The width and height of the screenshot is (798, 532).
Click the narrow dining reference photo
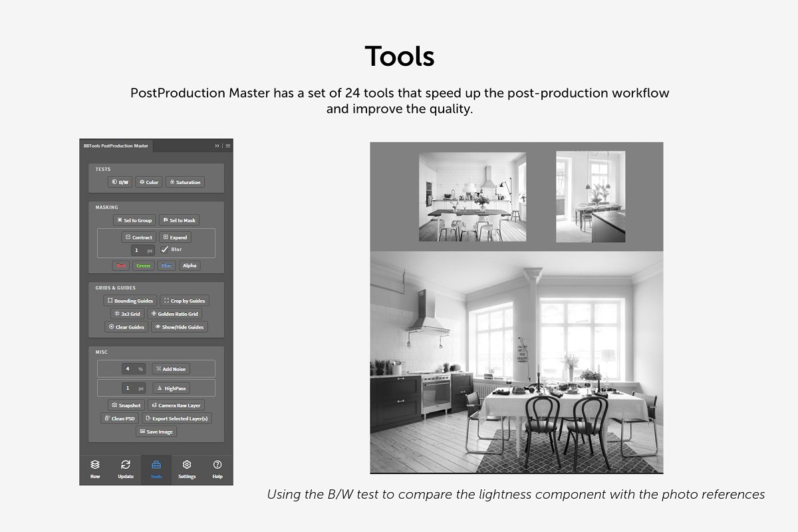591,197
